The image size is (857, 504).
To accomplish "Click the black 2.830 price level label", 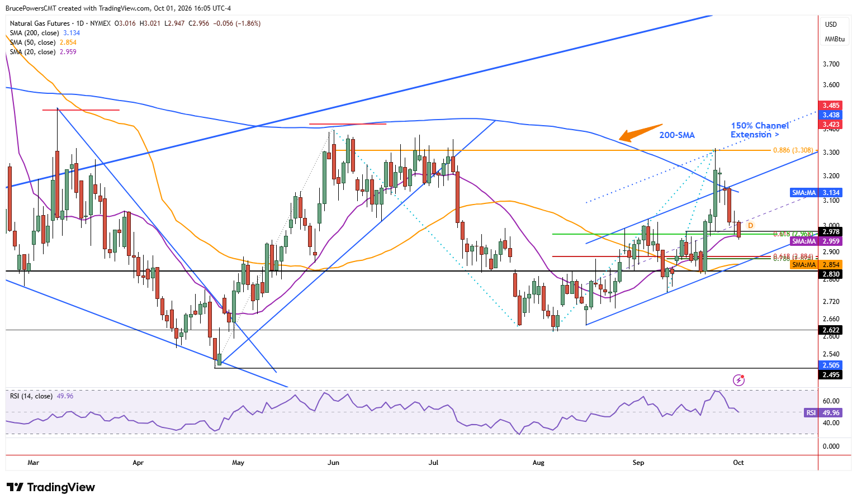I will pyautogui.click(x=831, y=274).
